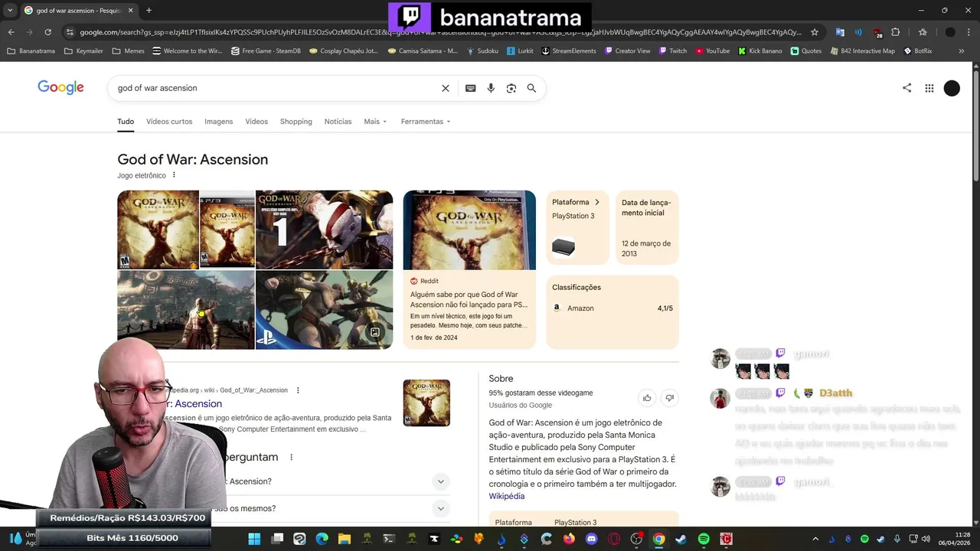Reload the page in Chrome
The image size is (980, 551).
47,32
